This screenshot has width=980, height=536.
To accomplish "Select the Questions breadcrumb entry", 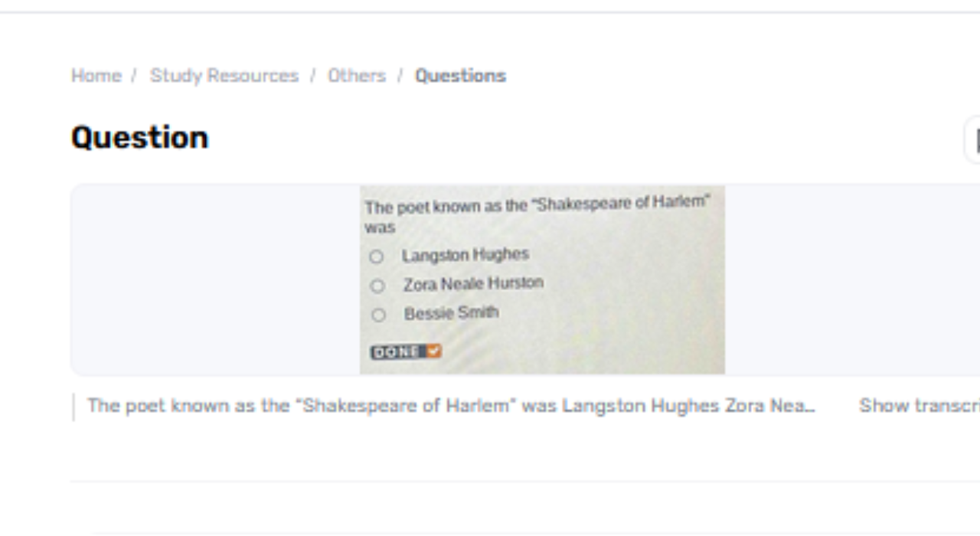I will click(x=459, y=75).
